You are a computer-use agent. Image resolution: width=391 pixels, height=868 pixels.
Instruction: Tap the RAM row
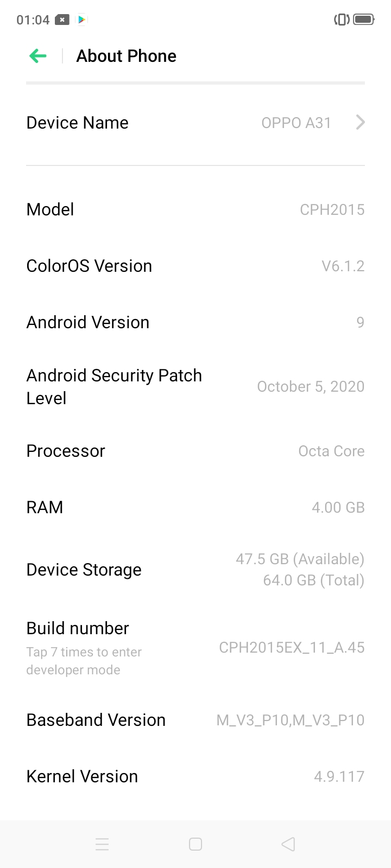[x=195, y=507]
